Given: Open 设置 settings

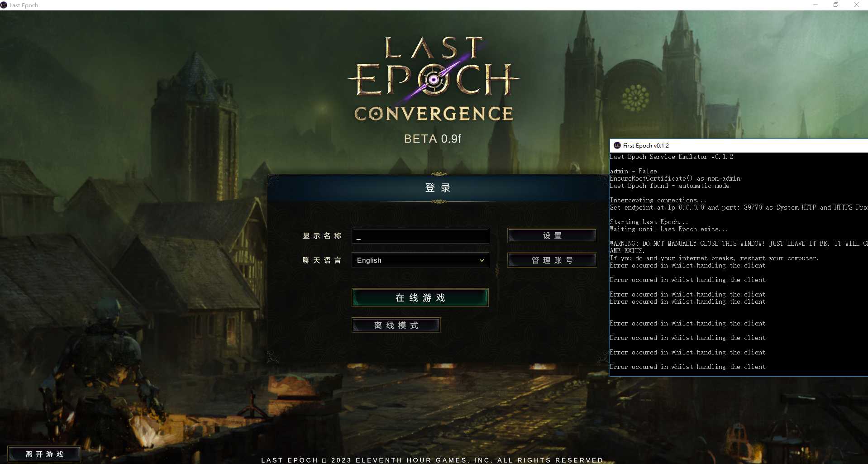Looking at the screenshot, I should [x=552, y=236].
